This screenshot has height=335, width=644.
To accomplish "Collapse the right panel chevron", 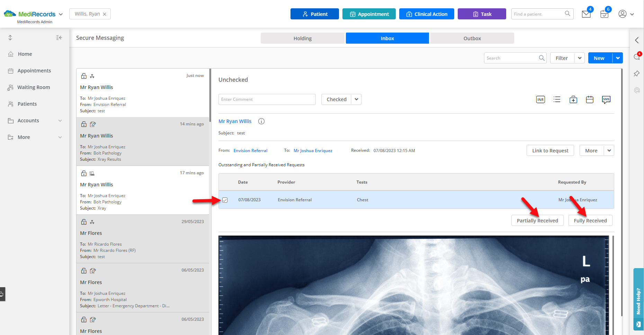I will click(x=637, y=40).
